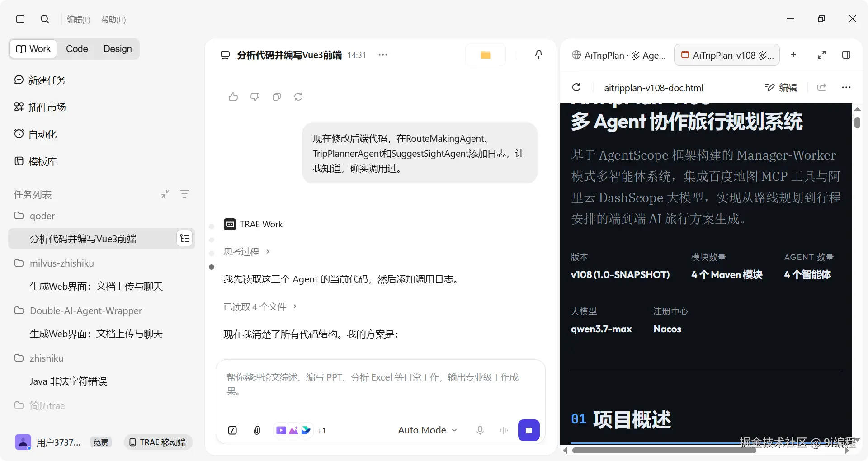Screen dimensions: 868x461
Task: Regenerate the response with refresh icon
Action: pos(298,97)
